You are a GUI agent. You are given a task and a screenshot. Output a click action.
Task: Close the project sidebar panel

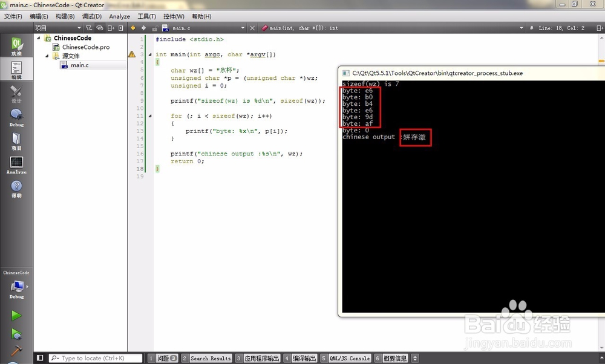click(121, 28)
